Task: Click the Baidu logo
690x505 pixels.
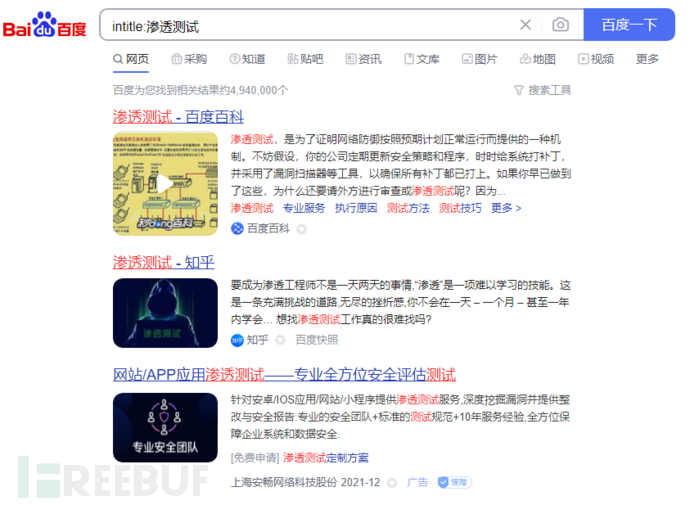Action: point(44,25)
